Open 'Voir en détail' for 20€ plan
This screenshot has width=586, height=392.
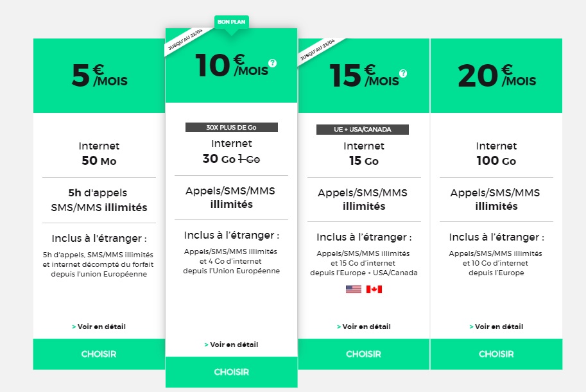[x=496, y=327]
